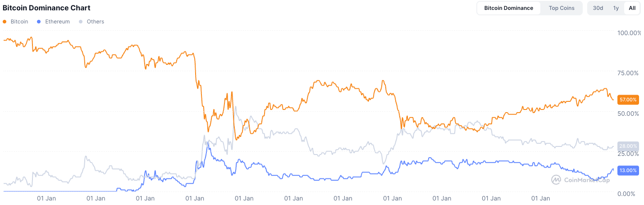Click the orange 57.00% Bitcoin value tag

coord(628,99)
